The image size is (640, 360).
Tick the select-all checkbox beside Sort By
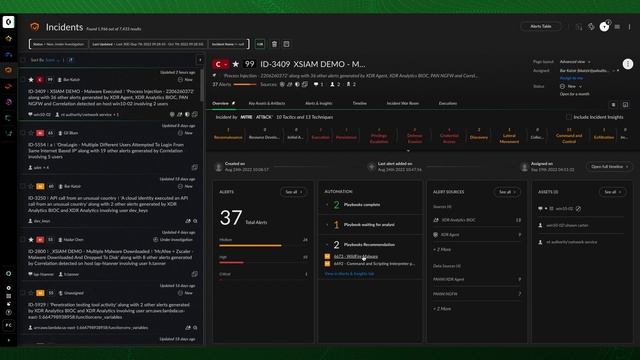click(23, 60)
